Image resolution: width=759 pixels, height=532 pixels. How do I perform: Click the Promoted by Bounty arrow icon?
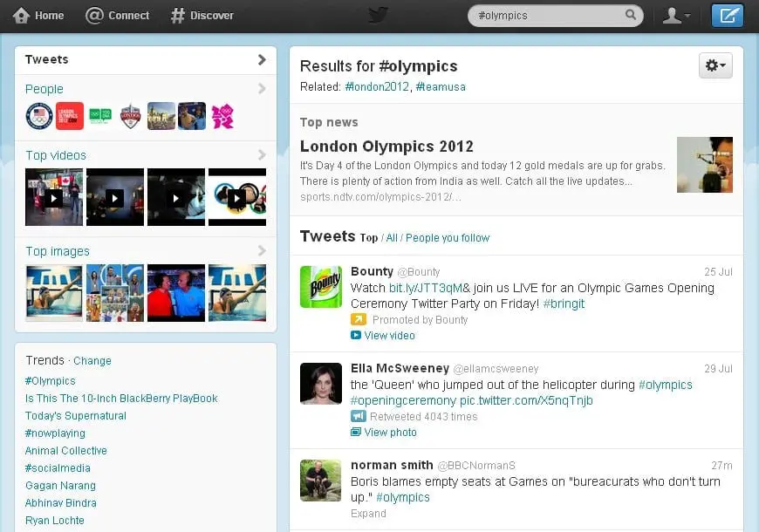pos(359,319)
